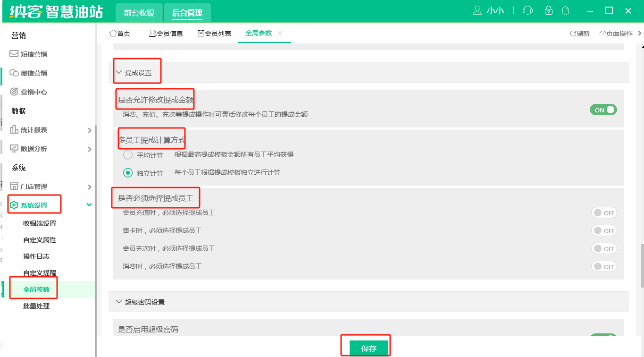Open 短信营销 in the sidebar

(x=33, y=54)
